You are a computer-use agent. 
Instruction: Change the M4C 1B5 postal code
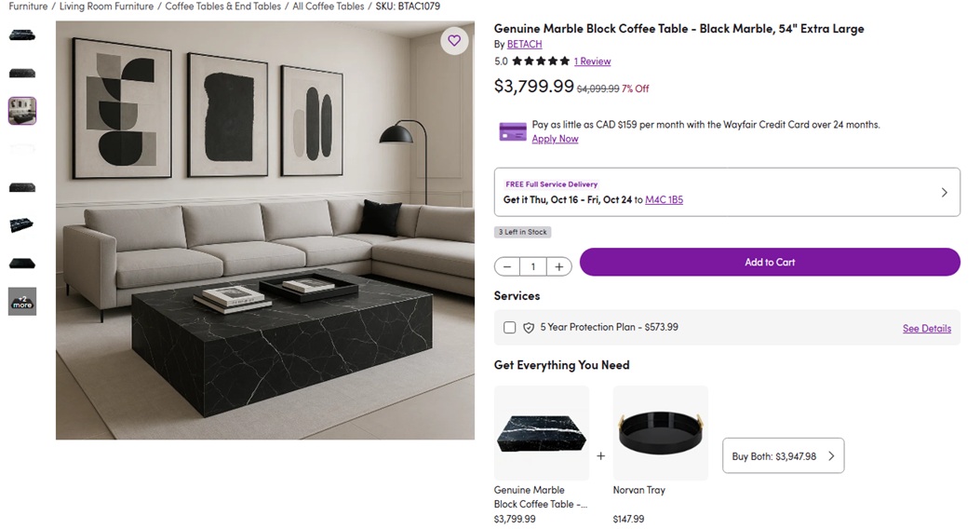coord(664,200)
